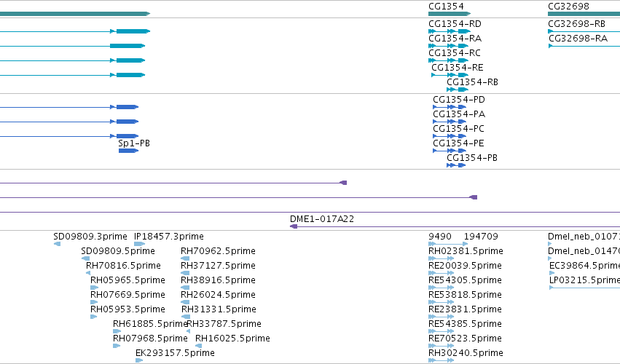Screen dimensions: 620x364
Task: Click the RH16025.5prime EST label
Action: (x=232, y=339)
